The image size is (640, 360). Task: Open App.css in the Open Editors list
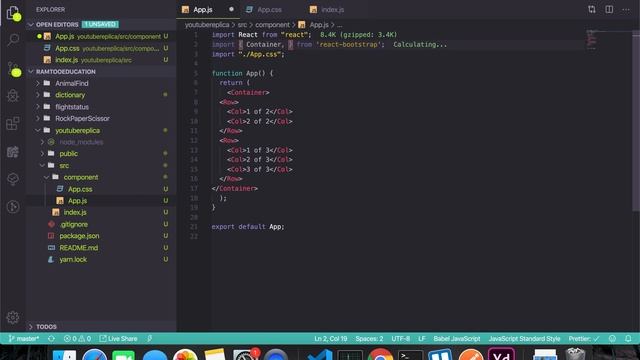(100, 48)
